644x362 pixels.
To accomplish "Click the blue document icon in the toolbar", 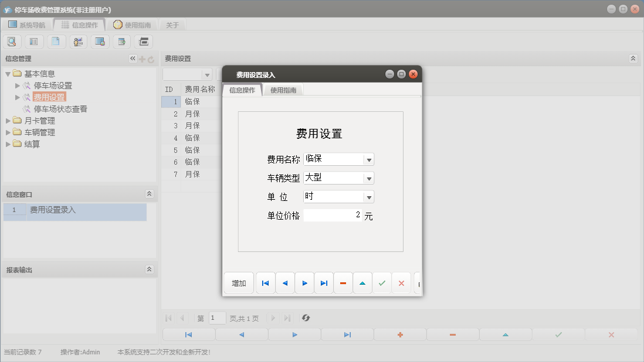I will pos(56,42).
